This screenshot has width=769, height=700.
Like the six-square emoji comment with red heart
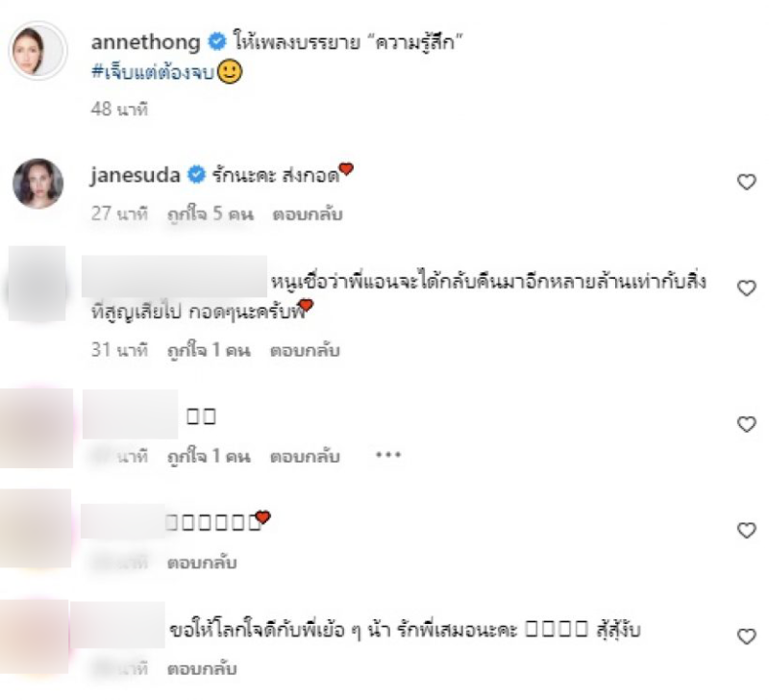point(747,530)
